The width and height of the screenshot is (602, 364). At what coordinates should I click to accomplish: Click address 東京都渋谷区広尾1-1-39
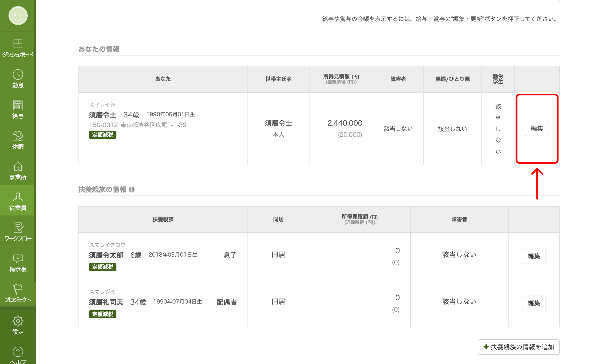(x=153, y=125)
